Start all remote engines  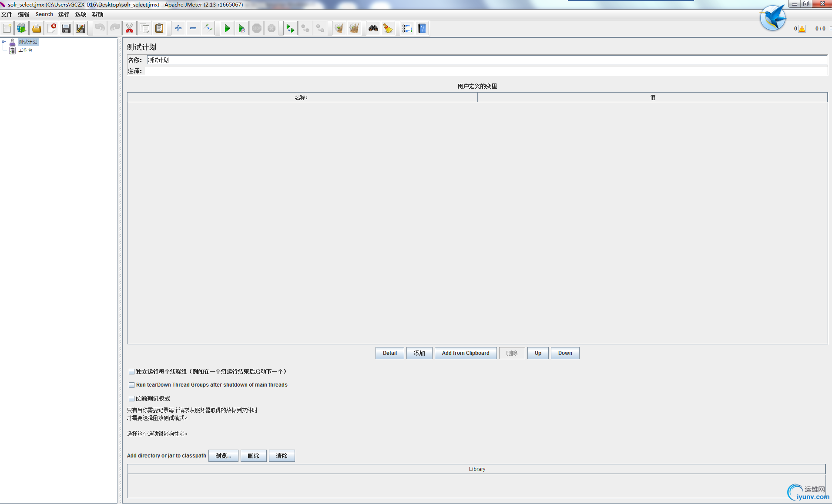(x=291, y=29)
